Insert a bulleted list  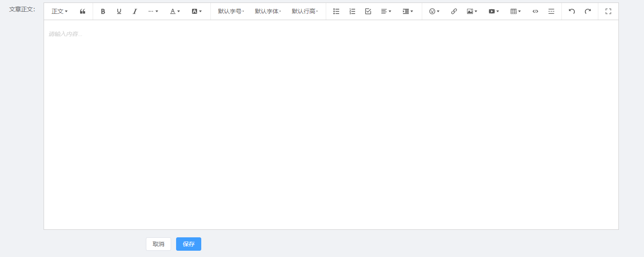336,11
